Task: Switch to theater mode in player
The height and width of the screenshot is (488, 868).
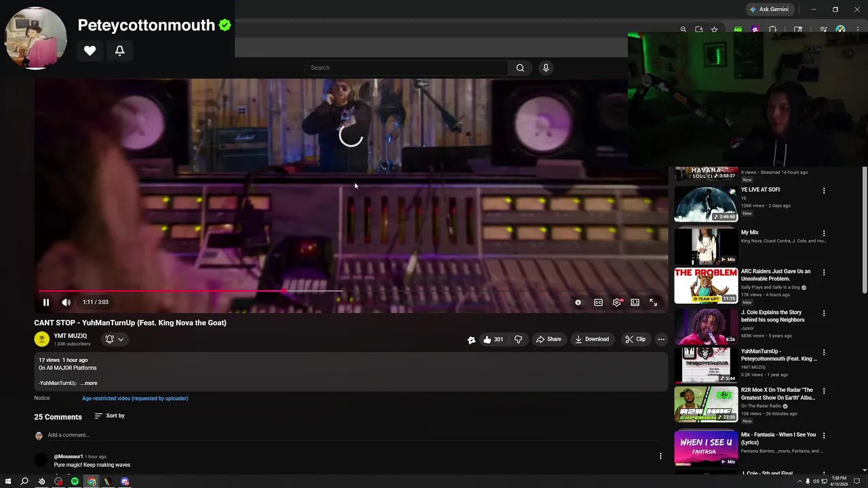Action: tap(635, 302)
